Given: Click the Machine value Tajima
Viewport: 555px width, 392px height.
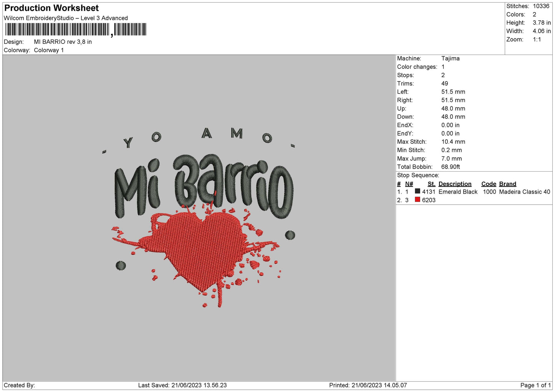Looking at the screenshot, I should [451, 58].
